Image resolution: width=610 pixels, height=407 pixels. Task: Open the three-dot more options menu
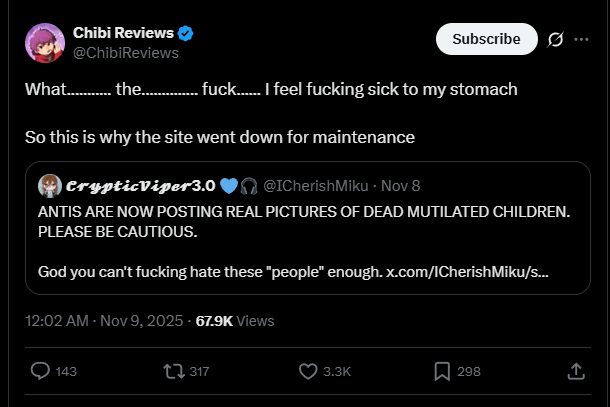click(585, 39)
